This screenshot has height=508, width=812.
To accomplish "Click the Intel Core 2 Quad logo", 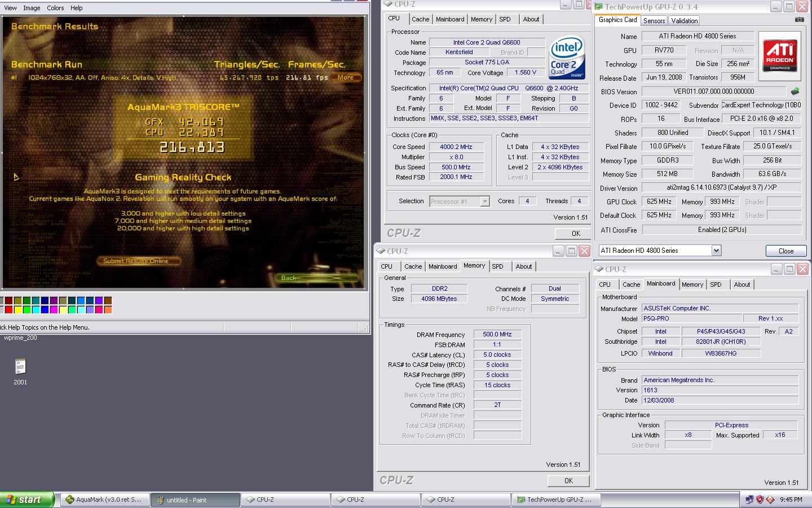I will click(566, 58).
